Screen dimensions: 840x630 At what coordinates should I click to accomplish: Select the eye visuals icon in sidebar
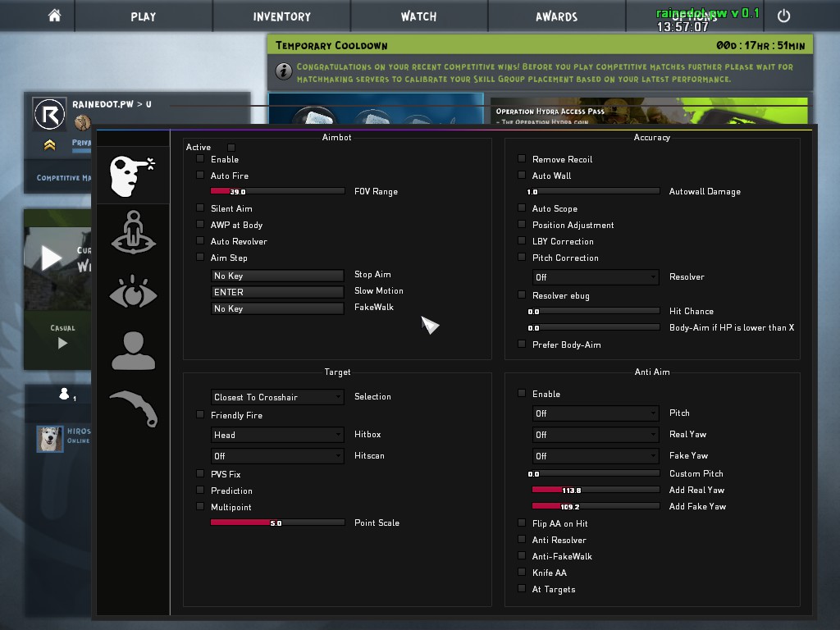click(x=132, y=293)
